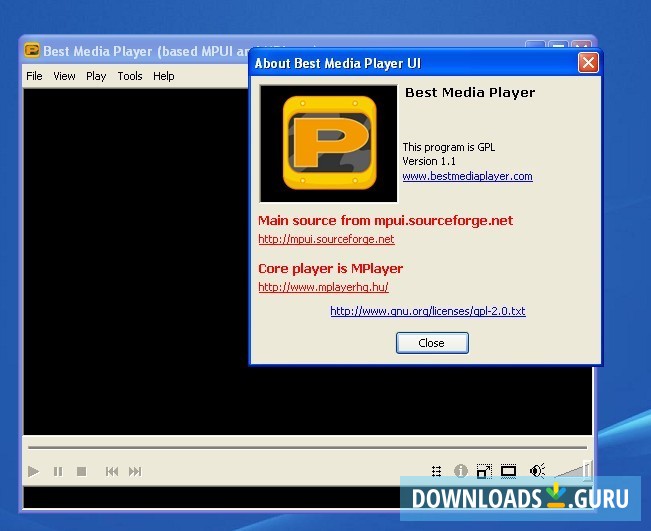
Task: Mute audio with speaker icon
Action: click(537, 471)
